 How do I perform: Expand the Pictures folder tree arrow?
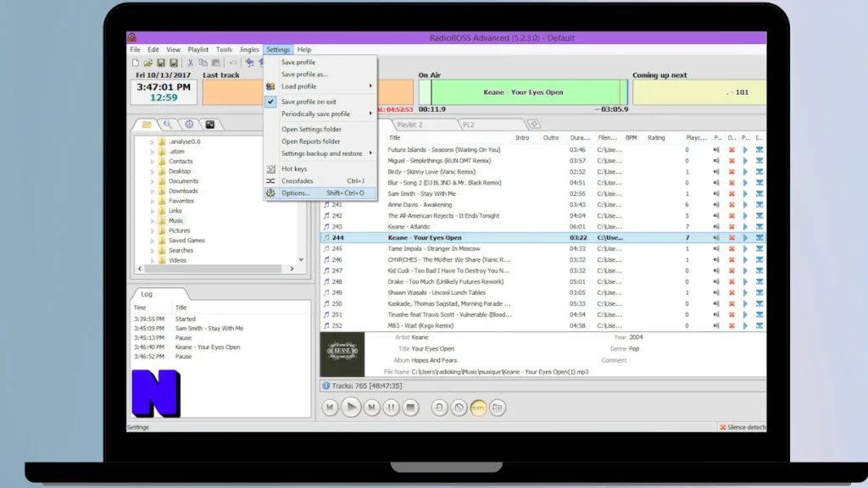(153, 230)
